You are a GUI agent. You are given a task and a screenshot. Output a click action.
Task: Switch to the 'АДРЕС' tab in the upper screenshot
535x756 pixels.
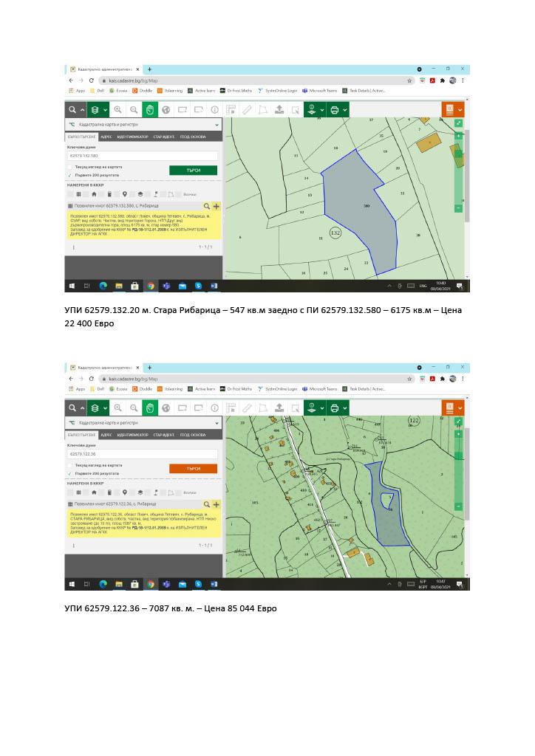click(x=106, y=137)
